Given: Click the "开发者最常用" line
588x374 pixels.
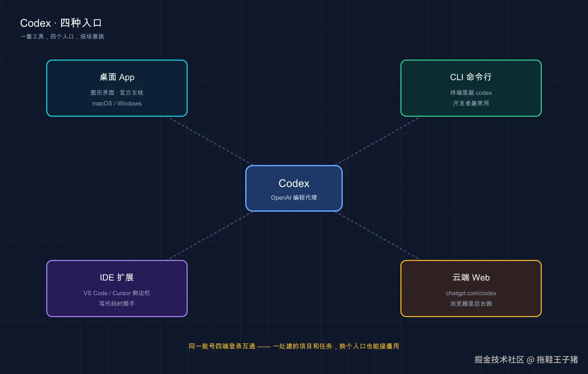Looking at the screenshot, I should tap(471, 103).
